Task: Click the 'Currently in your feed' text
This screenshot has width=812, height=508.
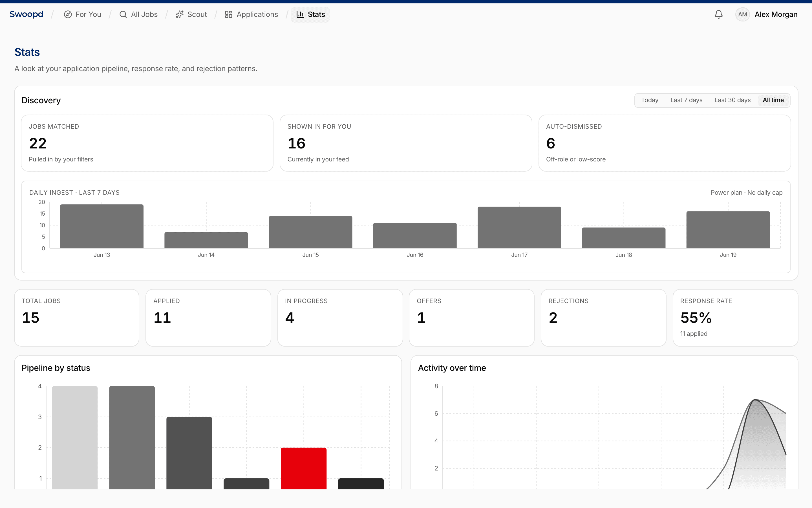Action: pyautogui.click(x=318, y=159)
